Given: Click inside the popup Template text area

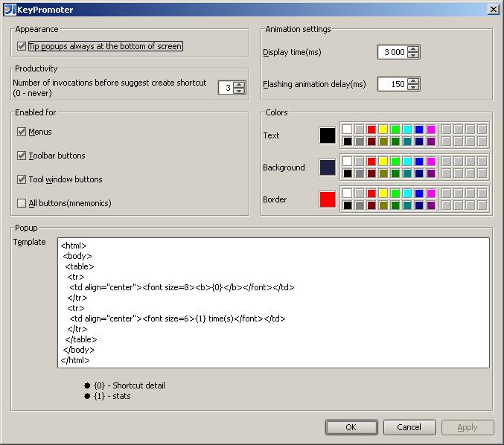Looking at the screenshot, I should coord(273,303).
